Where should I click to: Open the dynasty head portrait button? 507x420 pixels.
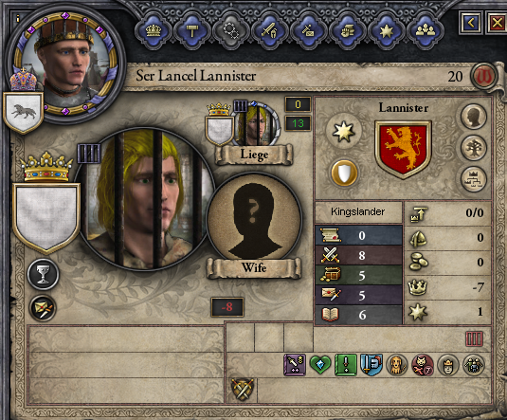pyautogui.click(x=474, y=116)
